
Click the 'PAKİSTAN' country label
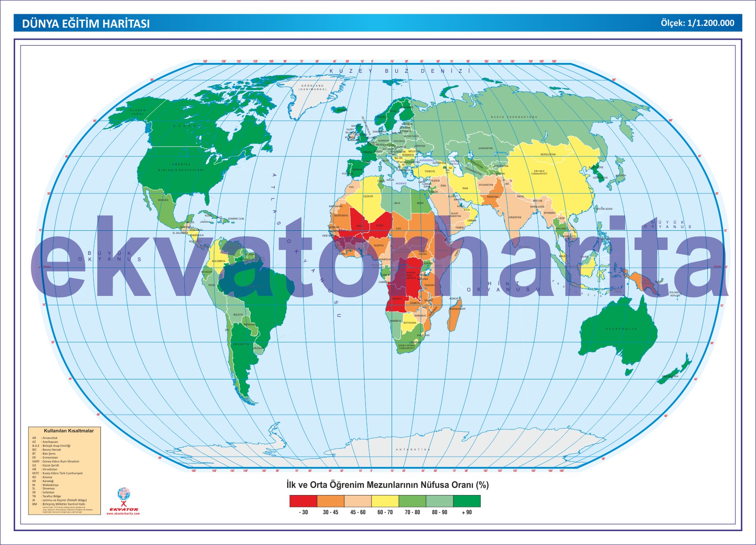click(x=493, y=197)
